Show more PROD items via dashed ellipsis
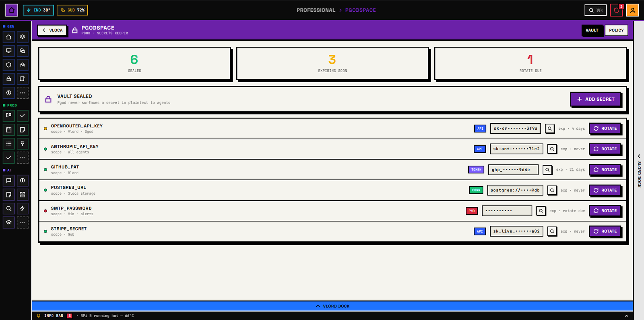Screen dimensions: 644x320 tap(23, 158)
